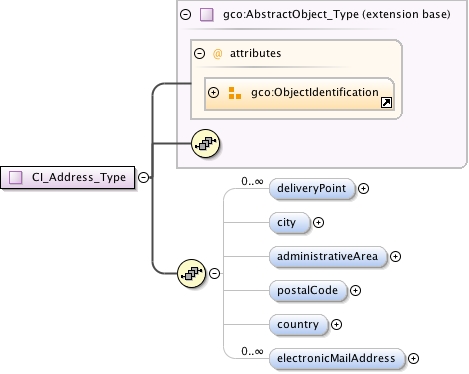Expand gco:ObjectIdentification attribute group
469x374 pixels.
(213, 92)
